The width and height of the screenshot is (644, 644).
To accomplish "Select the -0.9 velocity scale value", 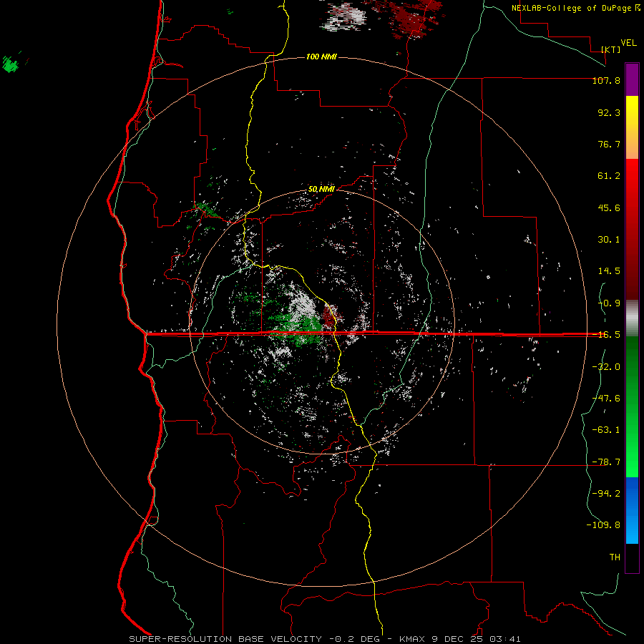I will [x=609, y=303].
